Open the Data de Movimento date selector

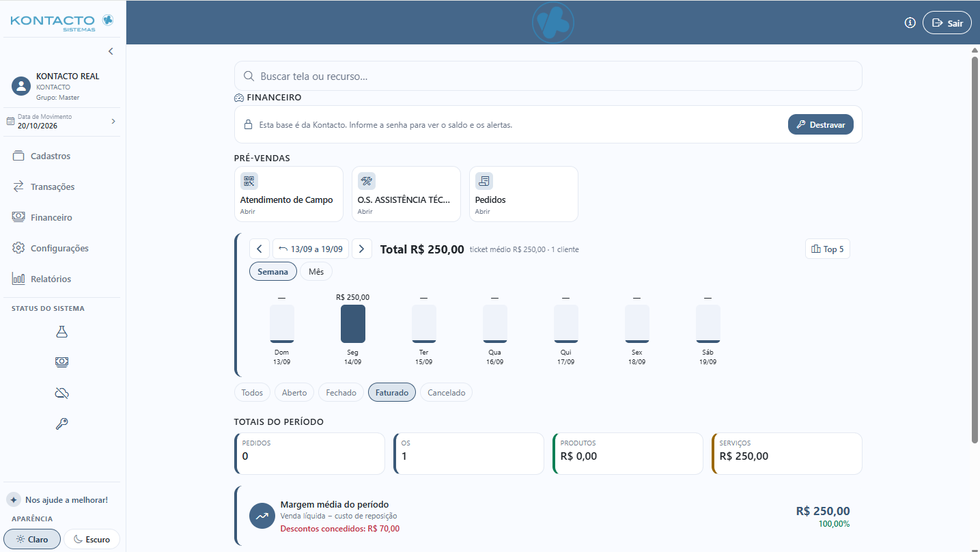click(62, 122)
